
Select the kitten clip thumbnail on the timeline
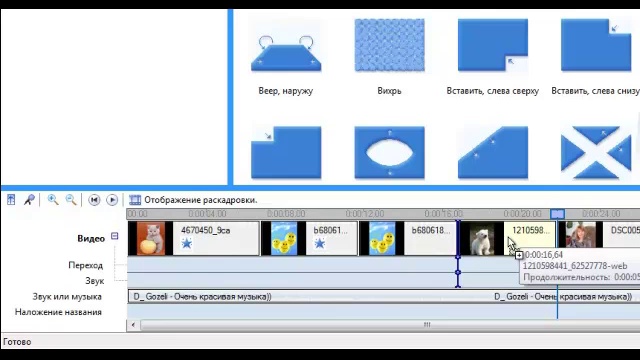coord(151,238)
